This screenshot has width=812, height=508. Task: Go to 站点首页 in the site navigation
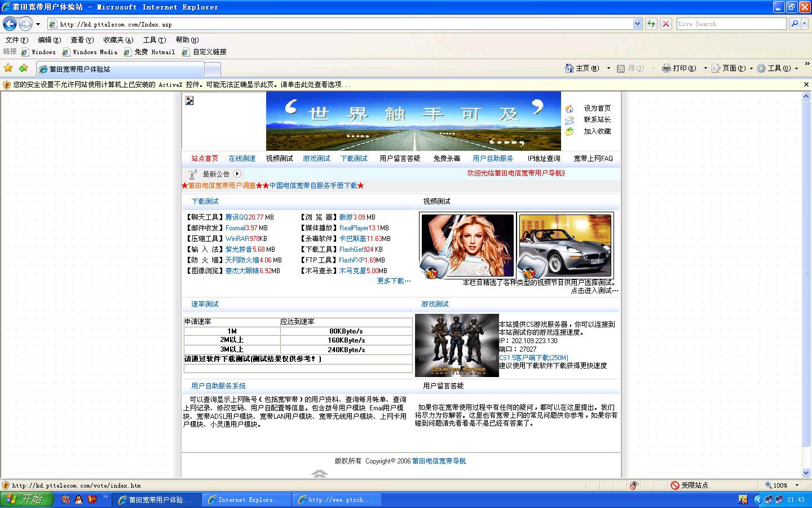pos(205,159)
